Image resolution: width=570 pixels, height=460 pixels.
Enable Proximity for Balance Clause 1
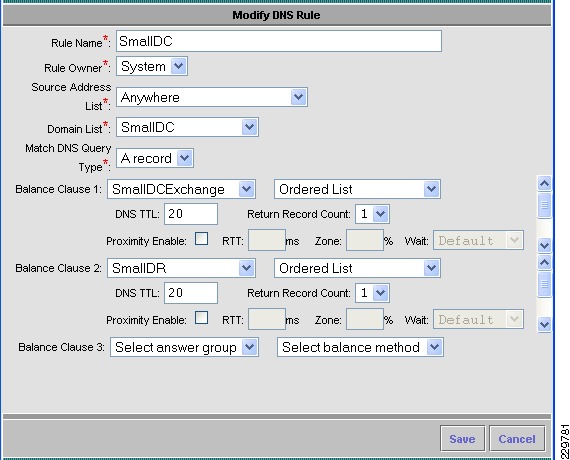click(x=201, y=239)
